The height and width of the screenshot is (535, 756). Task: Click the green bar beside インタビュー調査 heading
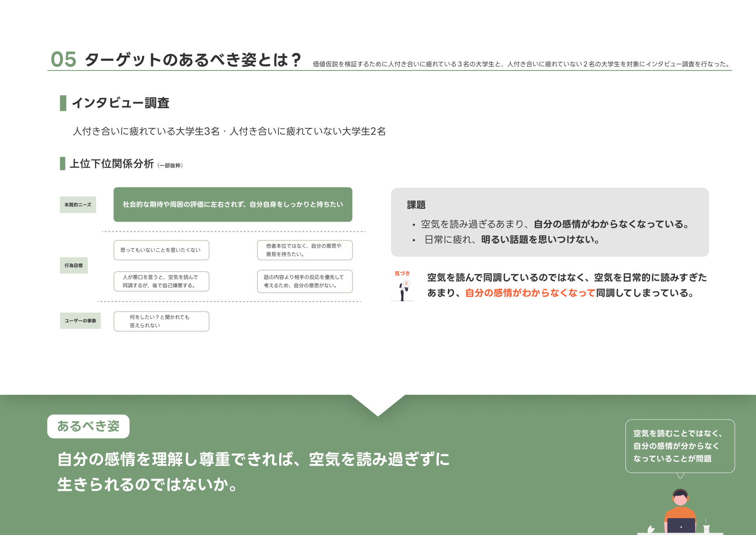pyautogui.click(x=63, y=103)
